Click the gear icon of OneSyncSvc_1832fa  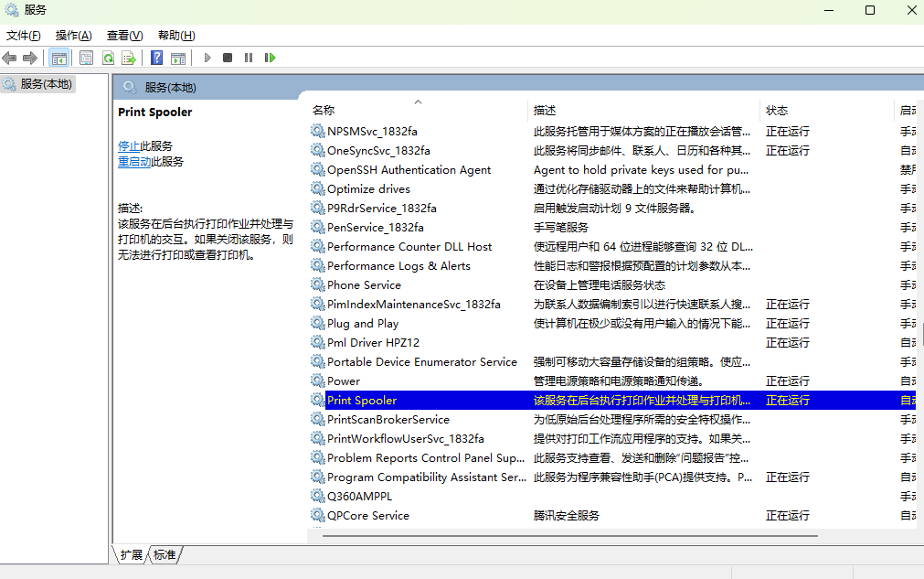point(318,150)
